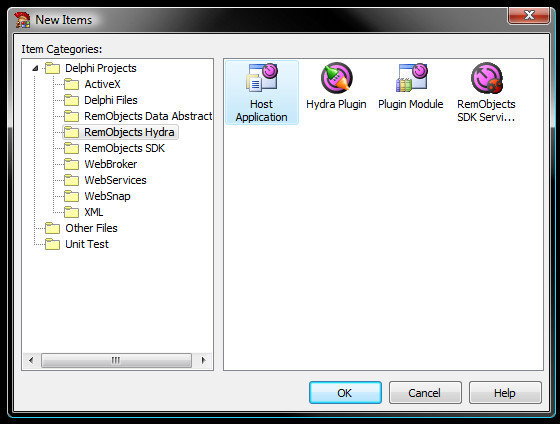Viewport: 560px width, 424px height.
Task: Click the Host Application label text
Action: (261, 110)
